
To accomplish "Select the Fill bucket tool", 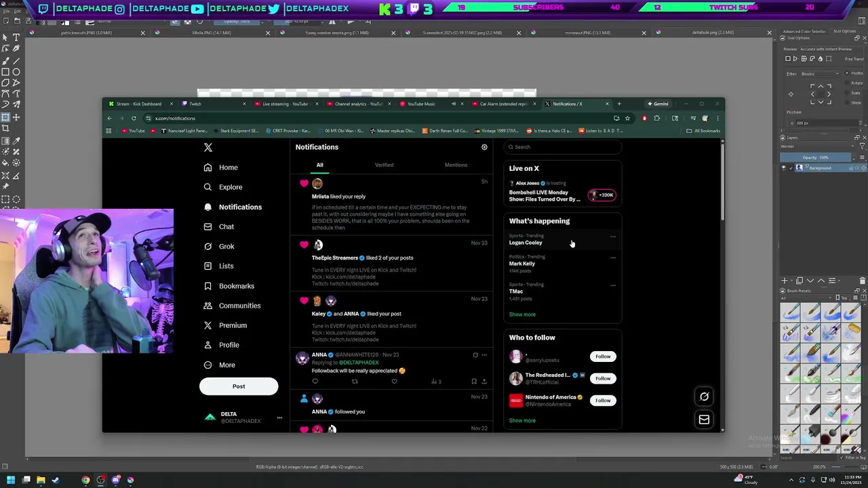I will (5, 163).
